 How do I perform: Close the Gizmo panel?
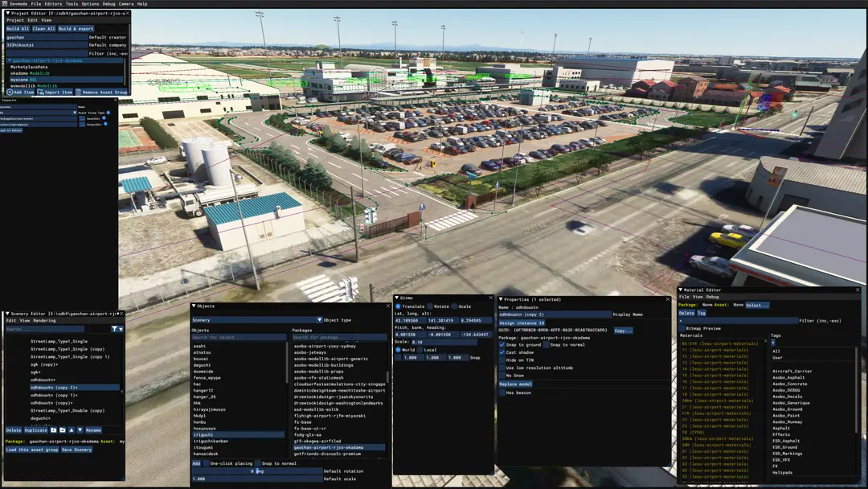point(490,298)
